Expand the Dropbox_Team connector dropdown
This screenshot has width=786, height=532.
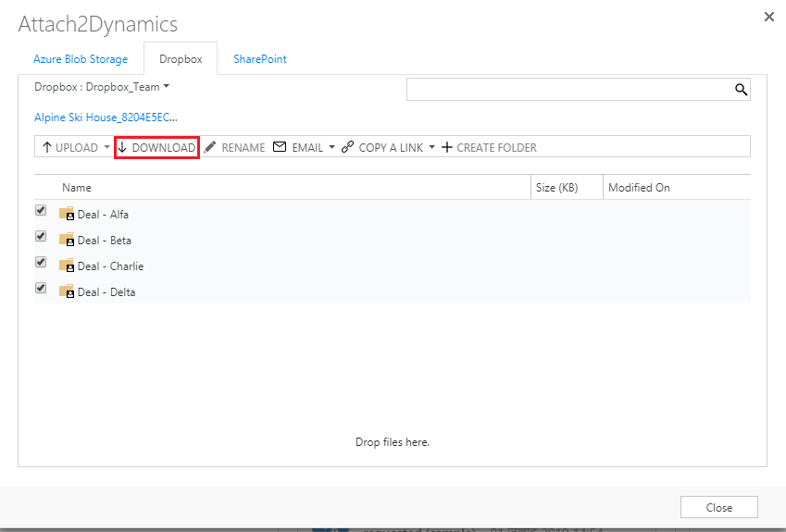167,87
